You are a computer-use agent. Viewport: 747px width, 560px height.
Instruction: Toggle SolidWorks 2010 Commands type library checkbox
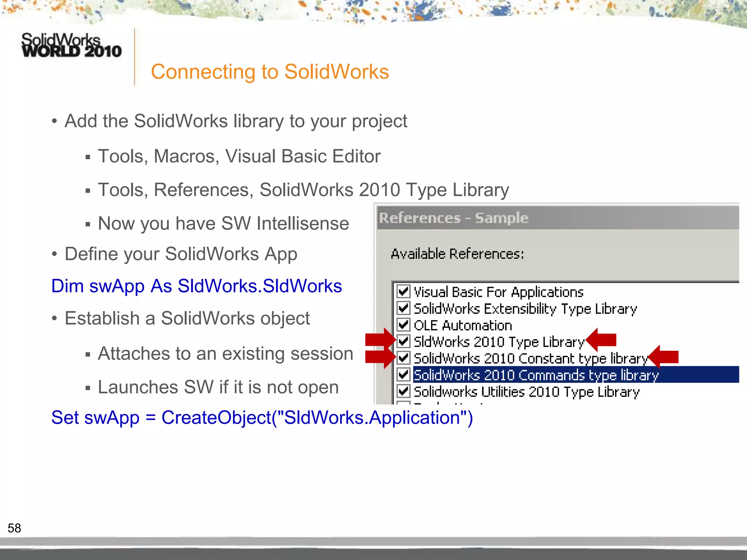click(x=403, y=374)
